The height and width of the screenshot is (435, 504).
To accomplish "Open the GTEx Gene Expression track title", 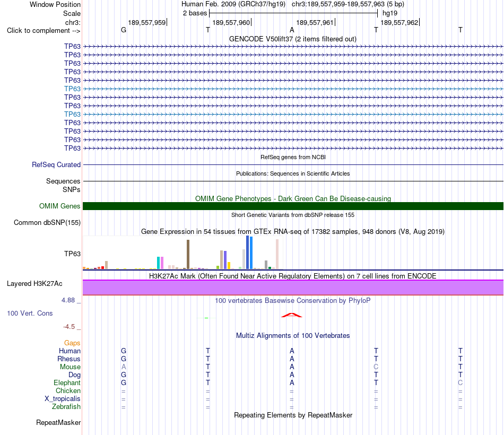I will [x=293, y=231].
